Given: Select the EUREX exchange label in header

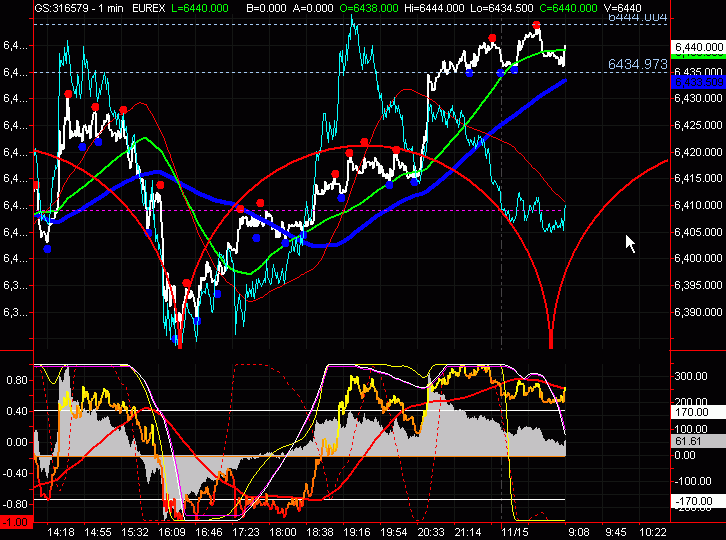Looking at the screenshot, I should point(147,8).
